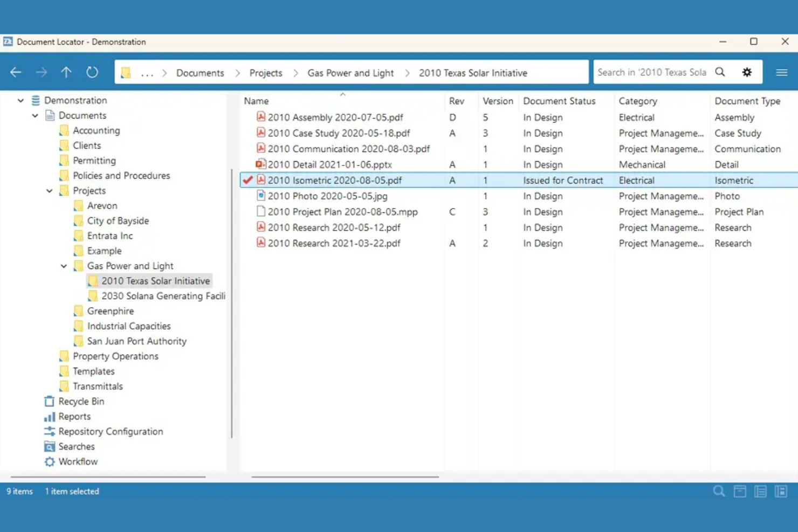Navigate up one folder level using the up arrow
This screenshot has height=532, width=798.
(66, 72)
